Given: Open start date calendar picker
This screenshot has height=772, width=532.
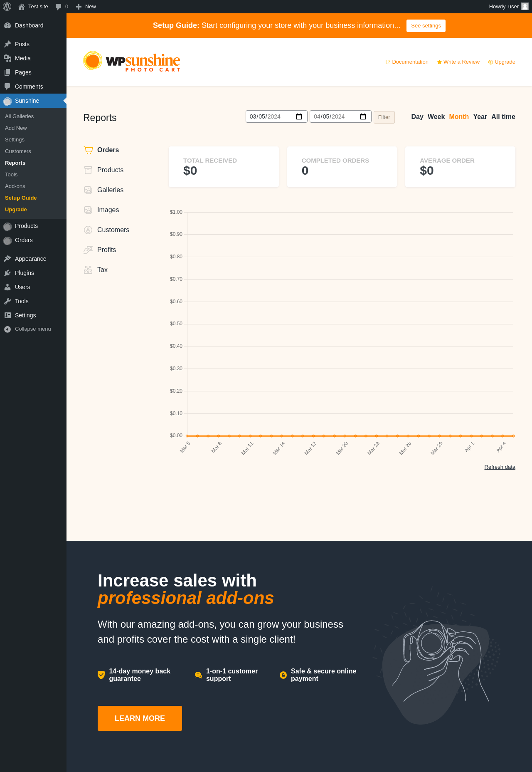Looking at the screenshot, I should (299, 116).
